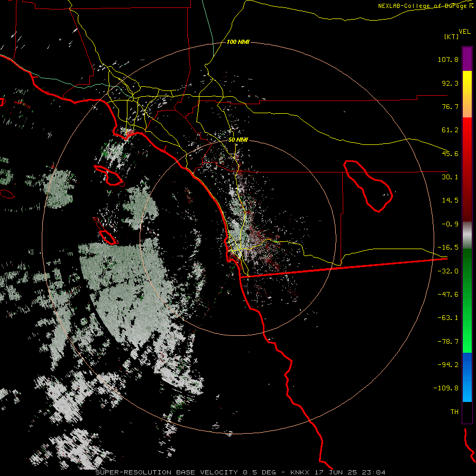Viewport: 476px width, 476px height.
Task: Click the 100 NMI range ring label
Action: (238, 42)
